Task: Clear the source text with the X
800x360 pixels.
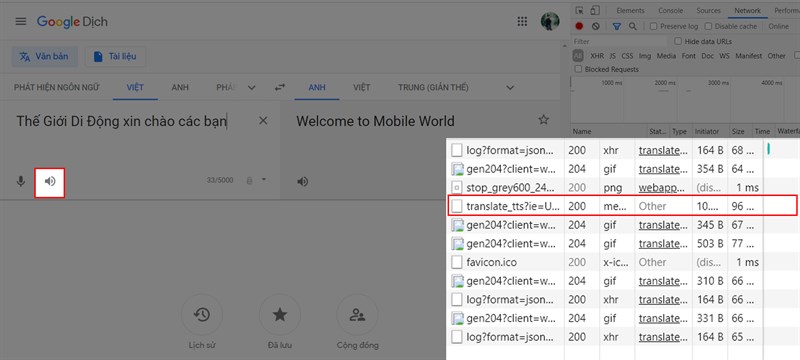Action: pos(263,121)
